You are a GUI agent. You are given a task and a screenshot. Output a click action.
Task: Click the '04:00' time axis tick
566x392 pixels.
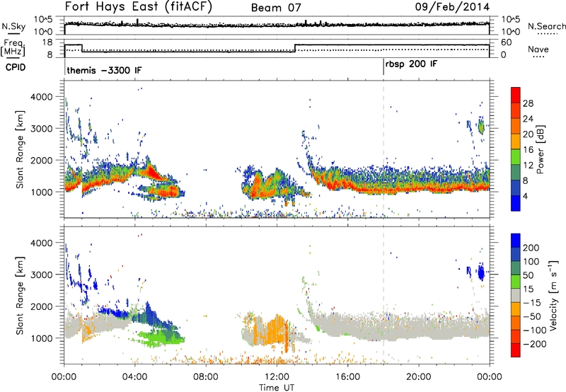coord(135,377)
